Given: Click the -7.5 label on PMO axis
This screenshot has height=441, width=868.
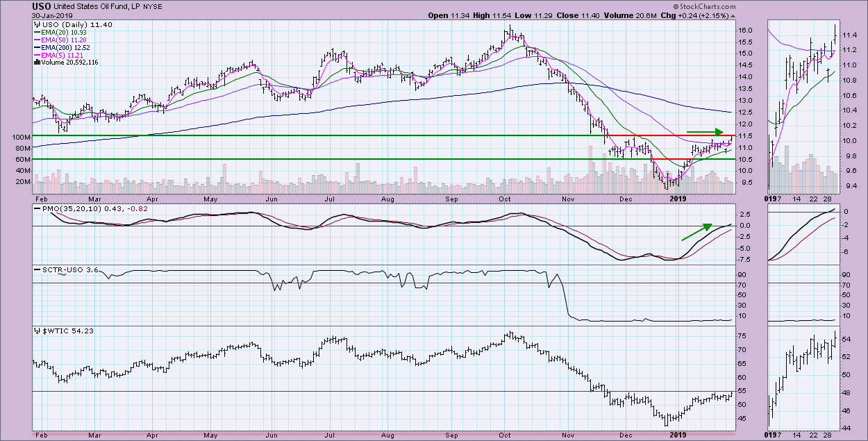Looking at the screenshot, I should click(x=745, y=260).
